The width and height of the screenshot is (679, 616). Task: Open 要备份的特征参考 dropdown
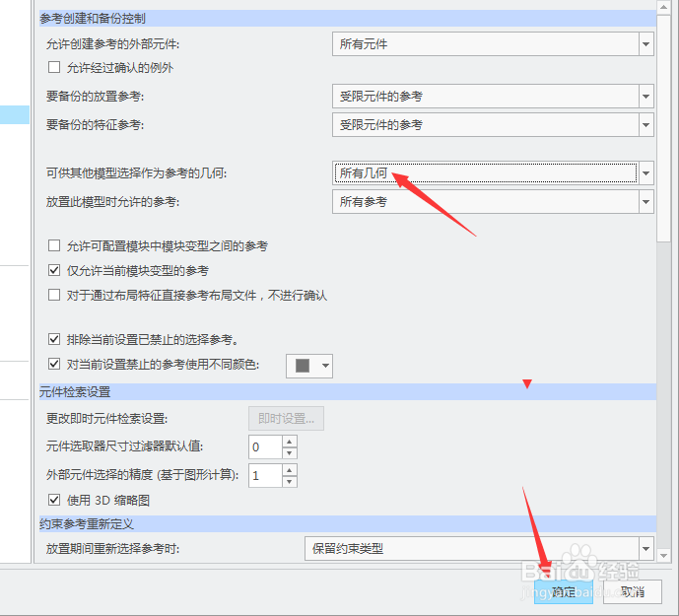click(493, 125)
